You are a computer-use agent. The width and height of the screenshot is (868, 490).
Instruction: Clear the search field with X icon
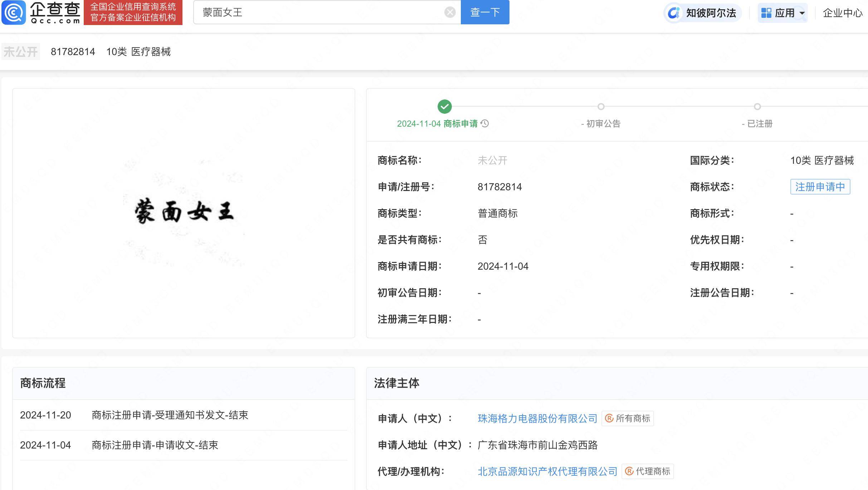tap(450, 13)
